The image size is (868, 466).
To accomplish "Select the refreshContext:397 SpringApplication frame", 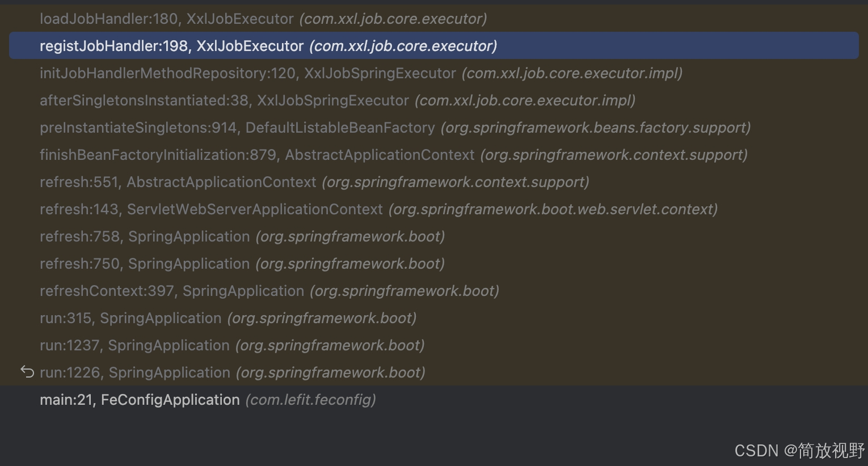I will (x=171, y=291).
